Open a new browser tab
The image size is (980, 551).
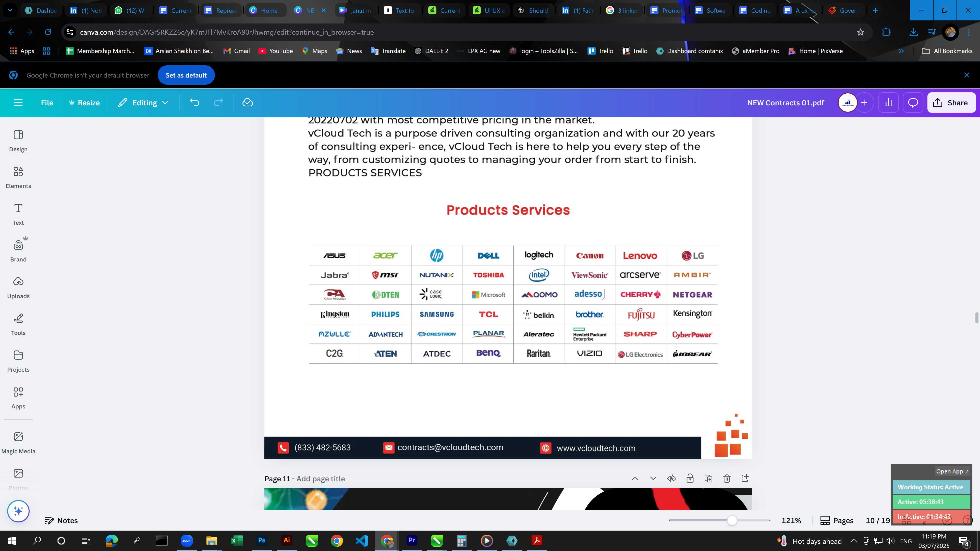(x=875, y=10)
